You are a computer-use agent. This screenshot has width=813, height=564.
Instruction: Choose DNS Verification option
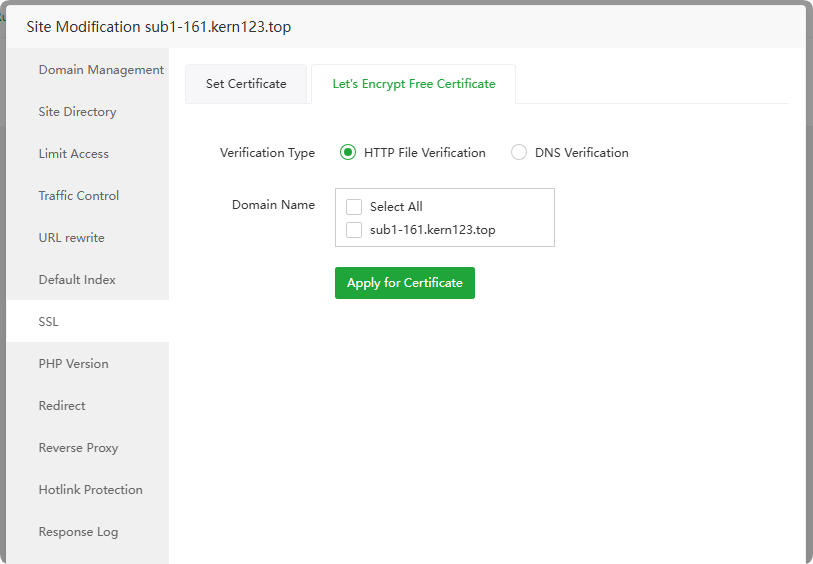tap(519, 153)
